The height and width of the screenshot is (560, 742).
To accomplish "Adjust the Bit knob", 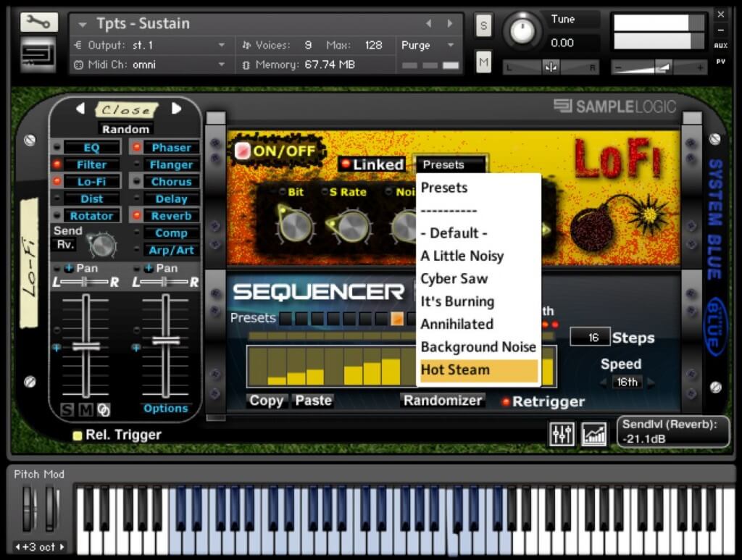I will [x=296, y=225].
